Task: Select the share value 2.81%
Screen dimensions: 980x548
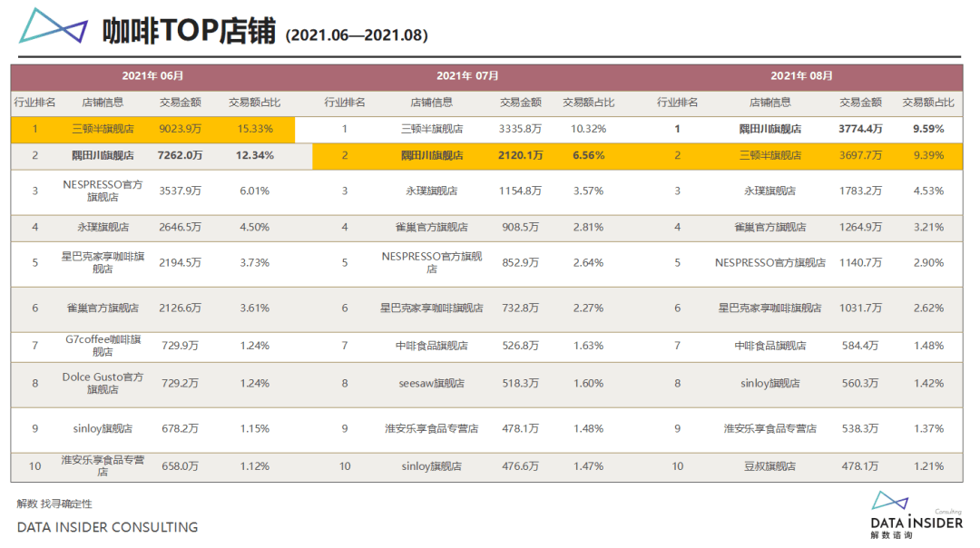Action: tap(588, 227)
